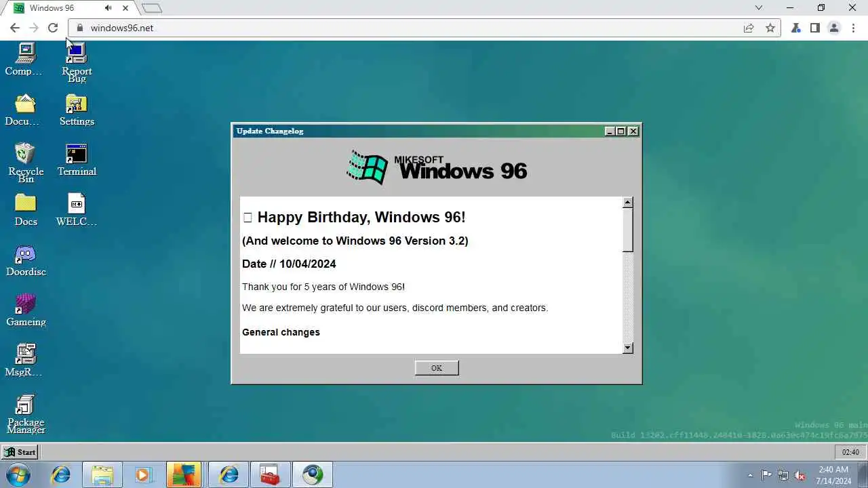Viewport: 868px width, 488px height.
Task: Go back in the browser
Action: pos(15,28)
